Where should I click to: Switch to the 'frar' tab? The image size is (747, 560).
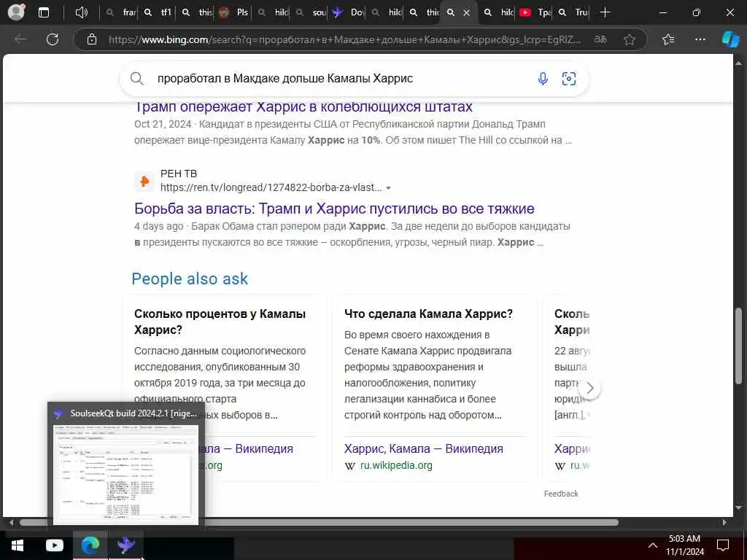[123, 12]
